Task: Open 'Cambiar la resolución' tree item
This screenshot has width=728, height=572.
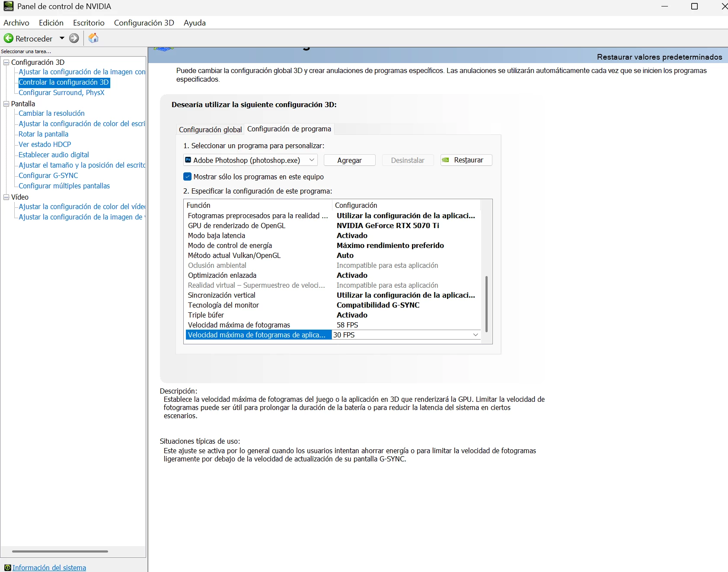Action: pos(51,113)
